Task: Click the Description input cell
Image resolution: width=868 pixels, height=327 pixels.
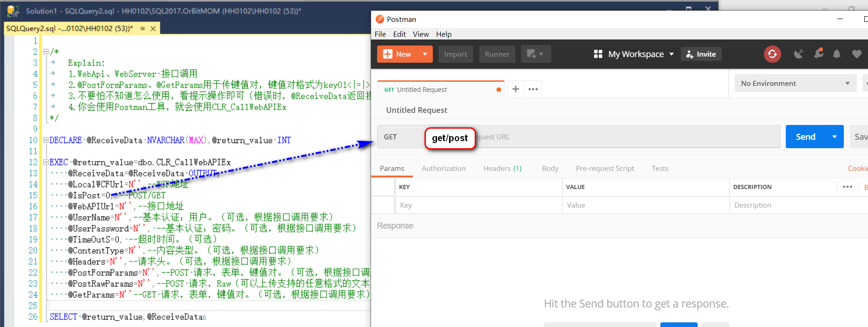Action: [x=799, y=205]
